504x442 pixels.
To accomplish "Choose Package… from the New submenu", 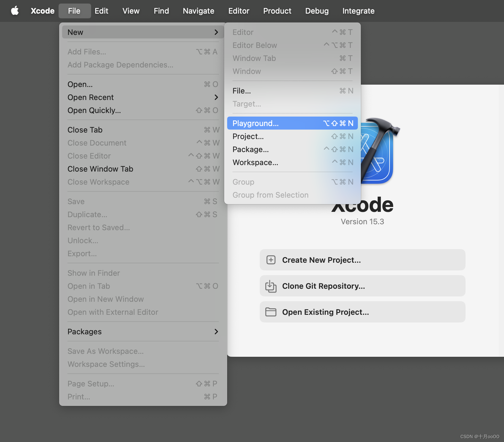I will coord(293,149).
